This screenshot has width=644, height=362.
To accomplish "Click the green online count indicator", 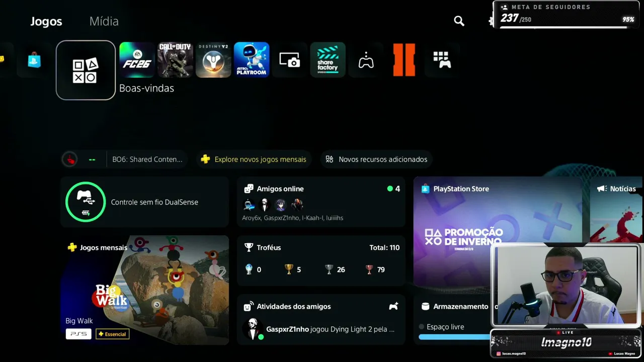I will (393, 189).
